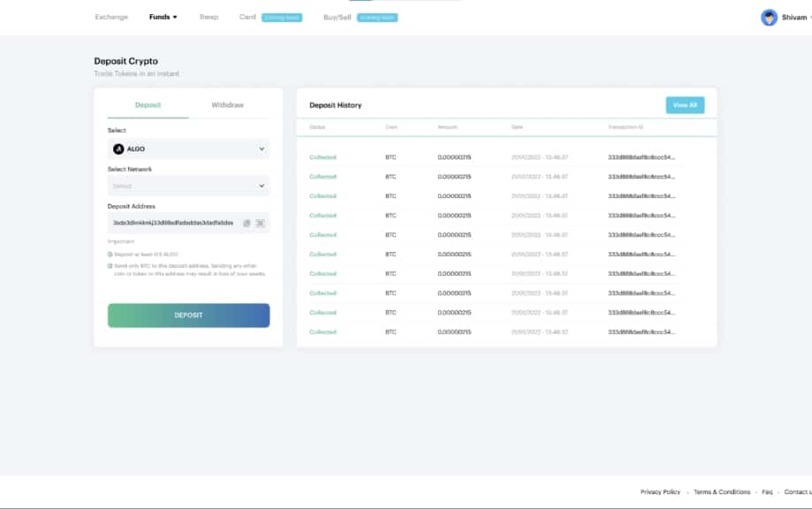Open the Privacy Policy link
The image size is (812, 509).
(x=660, y=491)
